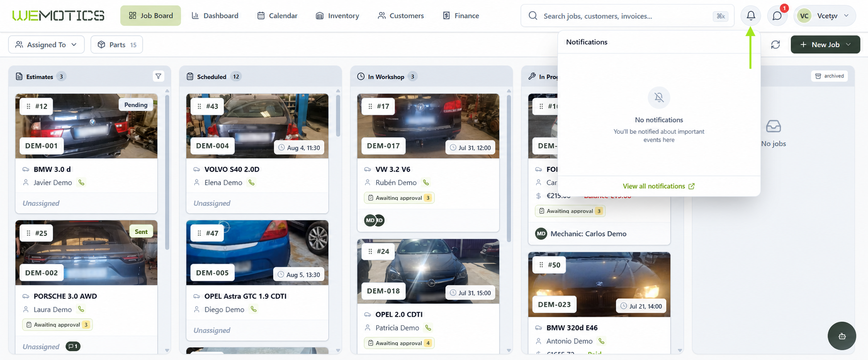Call Rubén Demo via phone icon
Viewport: 868px width, 360px height.
(426, 182)
